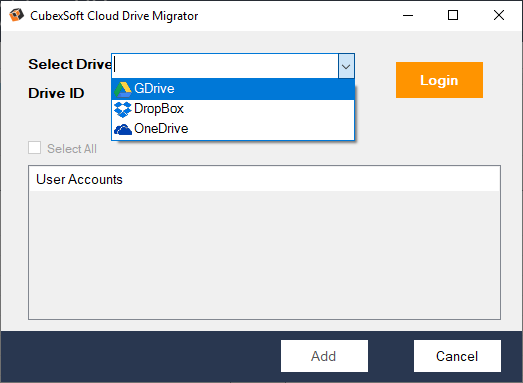Collapse the Select Drive dropdown arrow

[x=346, y=66]
